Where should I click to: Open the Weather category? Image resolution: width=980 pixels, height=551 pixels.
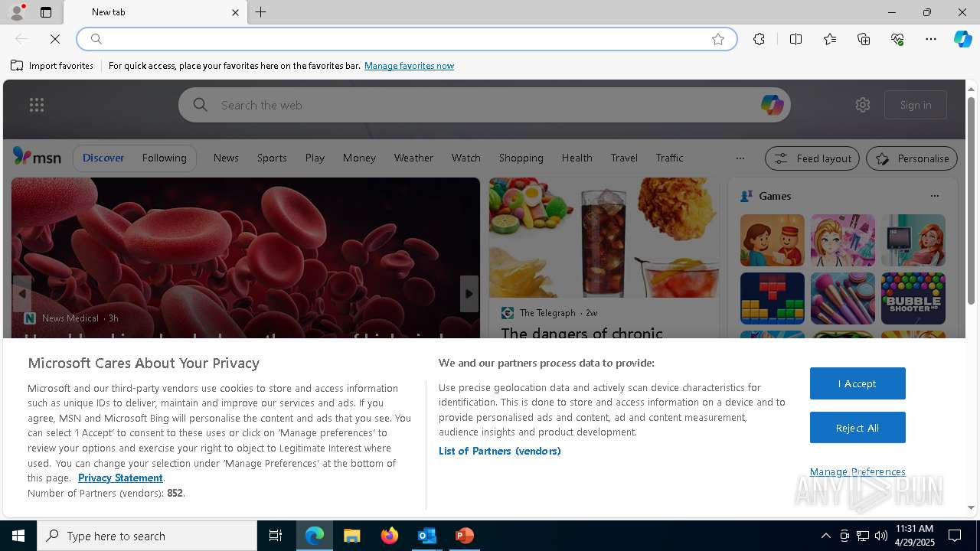[413, 158]
